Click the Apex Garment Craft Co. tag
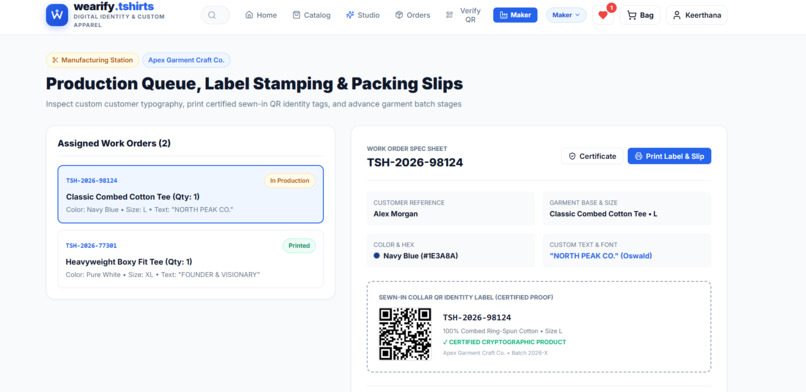This screenshot has height=392, width=806. 186,60
